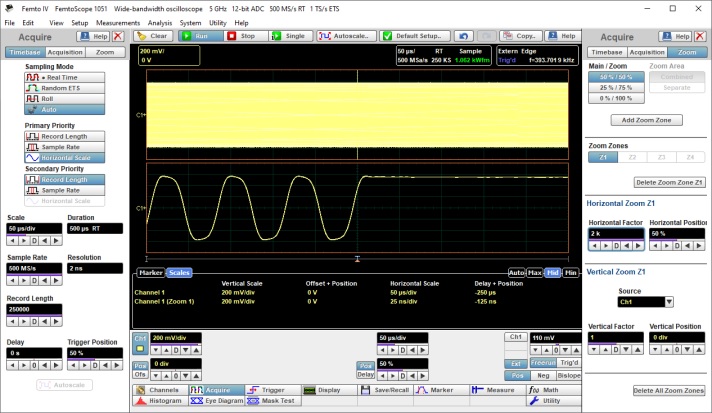Click the Add Zoom Zone button

pyautogui.click(x=647, y=120)
